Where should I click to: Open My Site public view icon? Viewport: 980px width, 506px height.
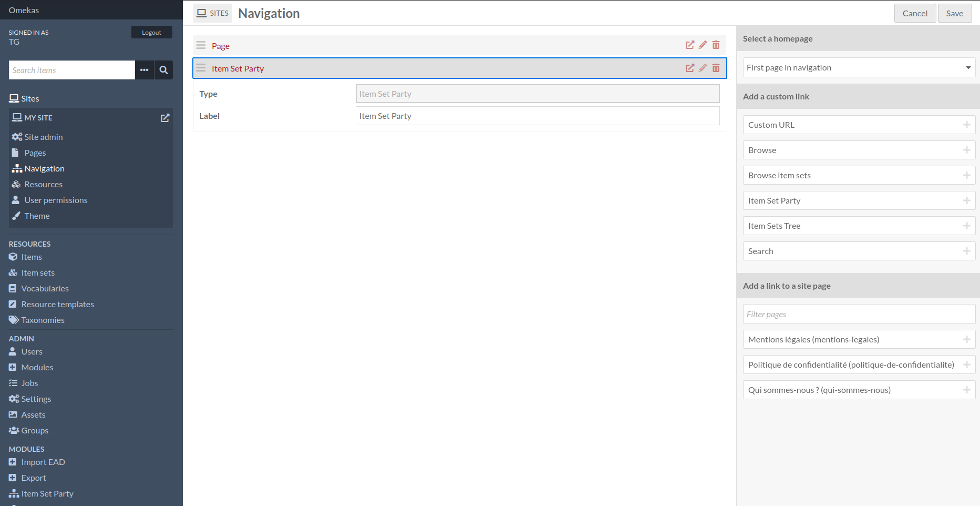tap(165, 118)
